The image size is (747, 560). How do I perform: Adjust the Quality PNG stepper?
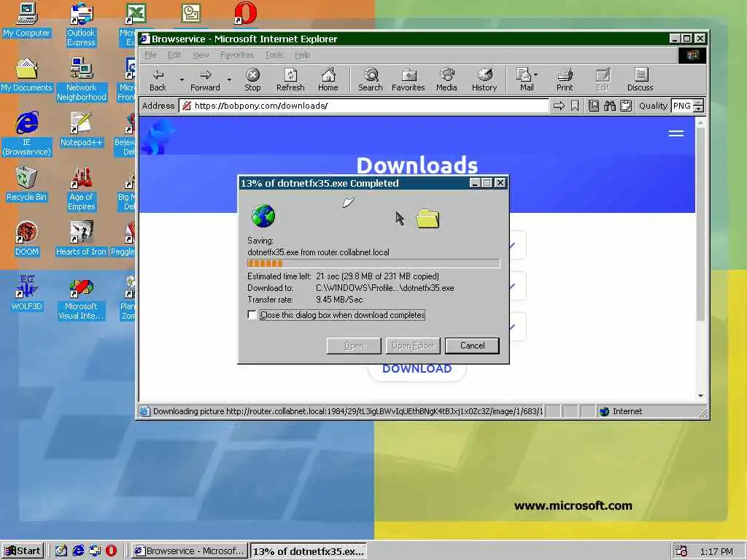pyautogui.click(x=698, y=106)
